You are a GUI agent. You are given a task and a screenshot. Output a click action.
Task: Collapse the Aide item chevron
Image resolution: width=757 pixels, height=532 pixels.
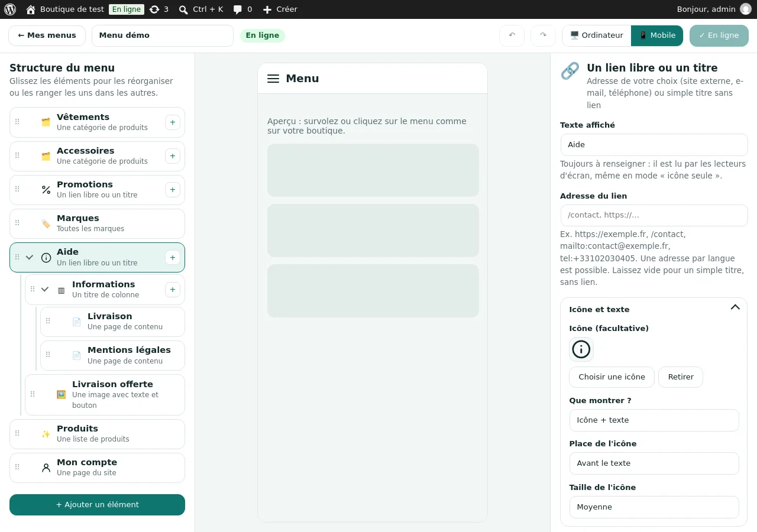(30, 257)
